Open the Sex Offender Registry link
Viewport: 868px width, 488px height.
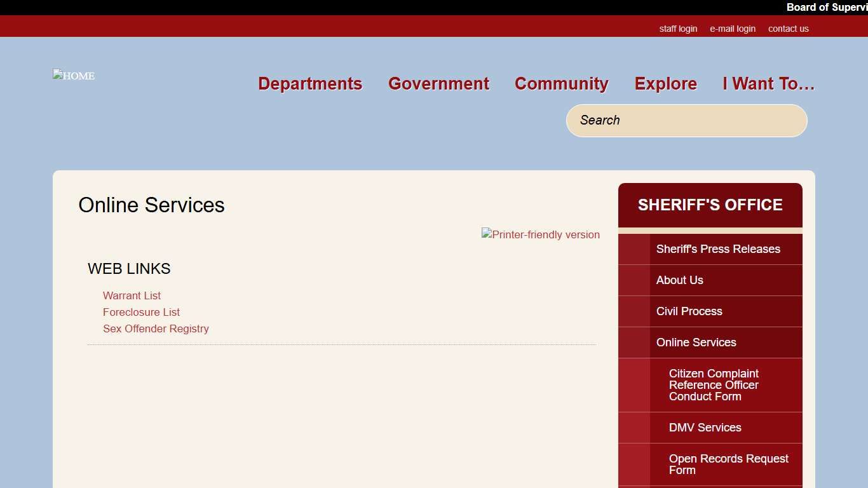click(156, 329)
